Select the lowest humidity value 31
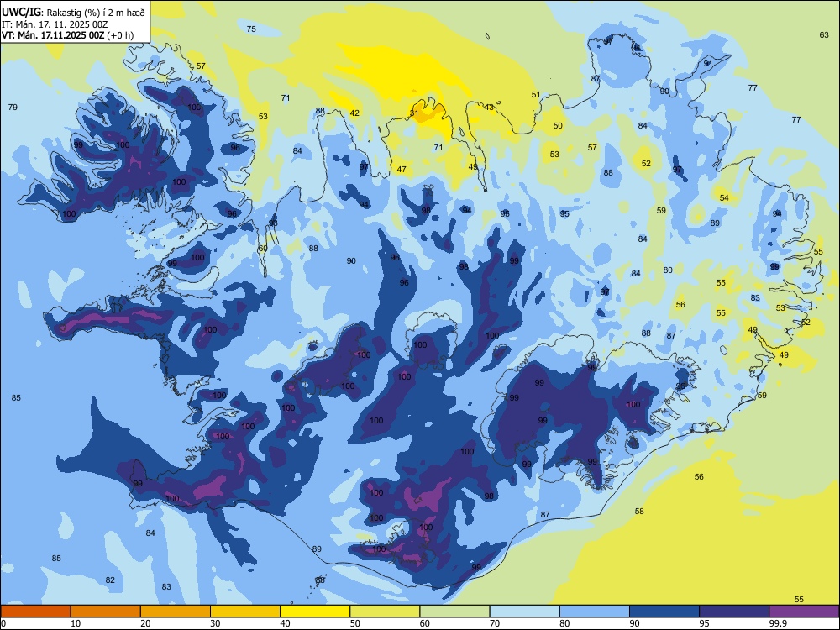The width and height of the screenshot is (840, 630). pyautogui.click(x=414, y=113)
